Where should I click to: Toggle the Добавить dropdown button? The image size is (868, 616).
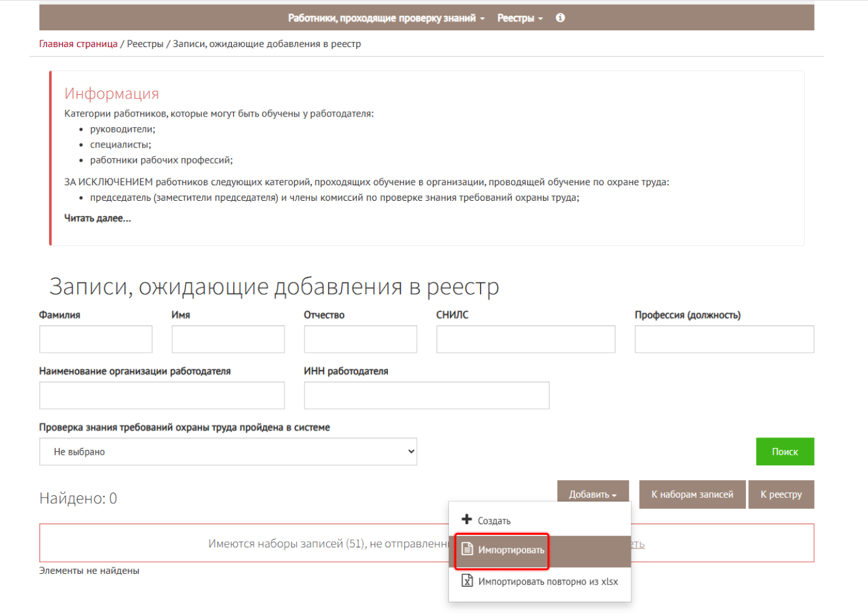[x=593, y=495]
